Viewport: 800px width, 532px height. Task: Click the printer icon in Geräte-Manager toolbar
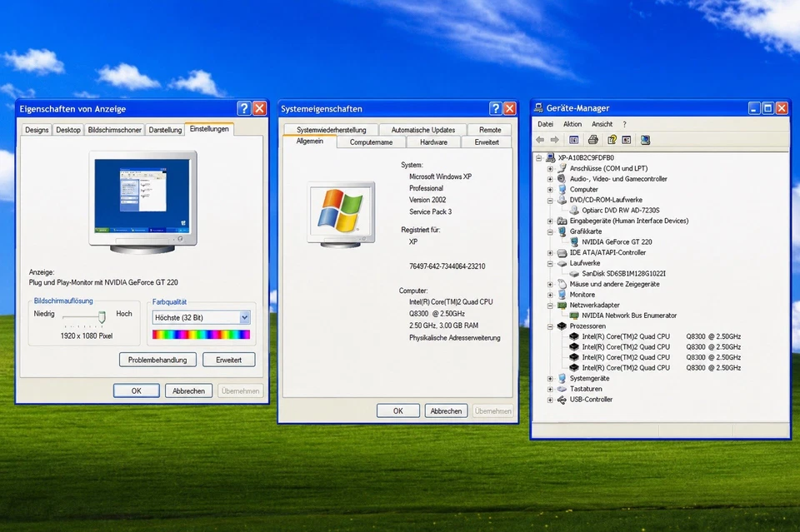pyautogui.click(x=592, y=140)
